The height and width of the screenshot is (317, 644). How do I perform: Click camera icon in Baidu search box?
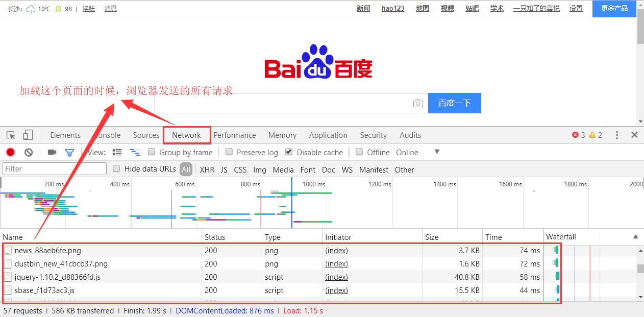[418, 103]
